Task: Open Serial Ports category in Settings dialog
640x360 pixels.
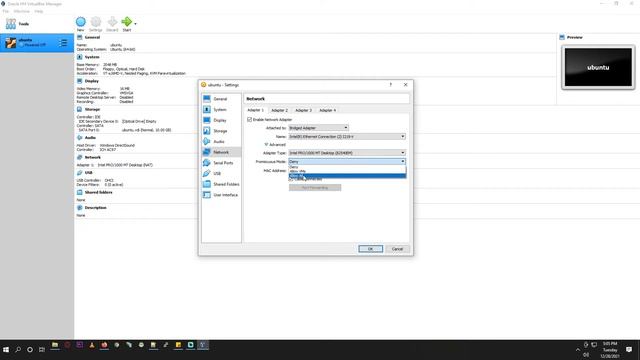Action: [x=221, y=162]
